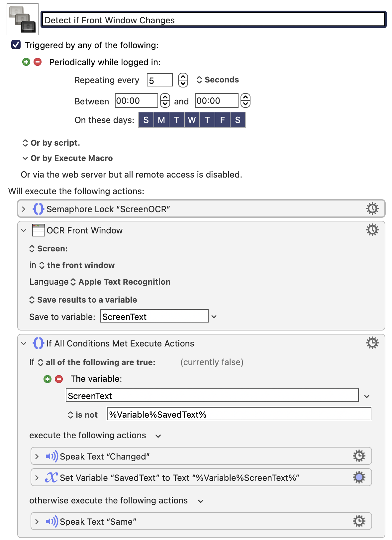The height and width of the screenshot is (540, 392).
Task: Toggle Monday in the days selector
Action: click(x=161, y=120)
